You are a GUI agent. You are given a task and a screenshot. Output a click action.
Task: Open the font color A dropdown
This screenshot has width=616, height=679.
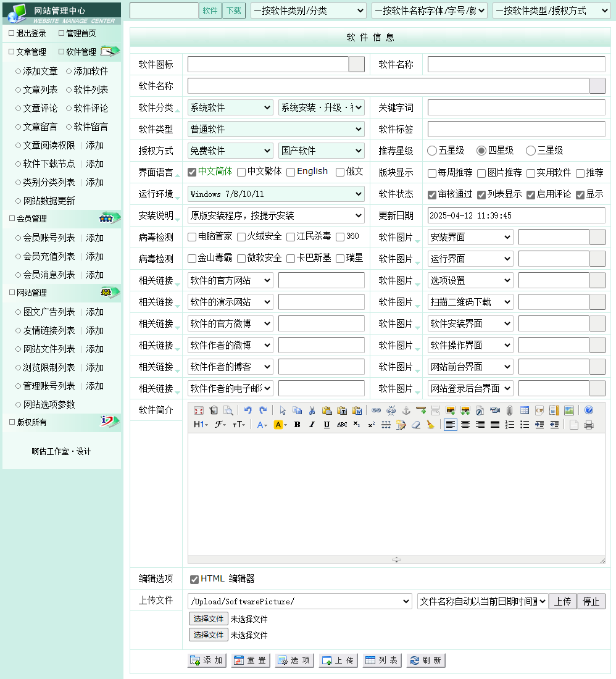tap(262, 425)
